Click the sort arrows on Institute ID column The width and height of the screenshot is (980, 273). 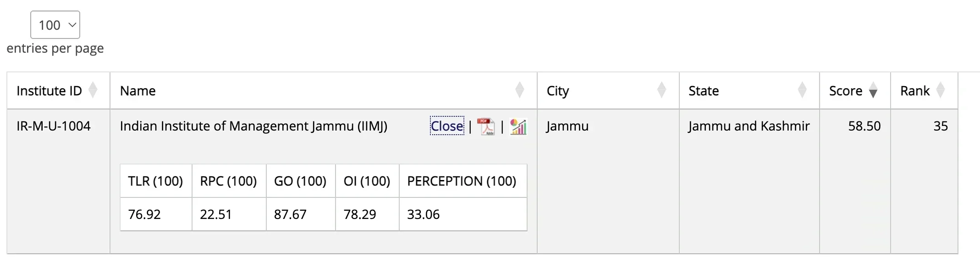coord(94,91)
